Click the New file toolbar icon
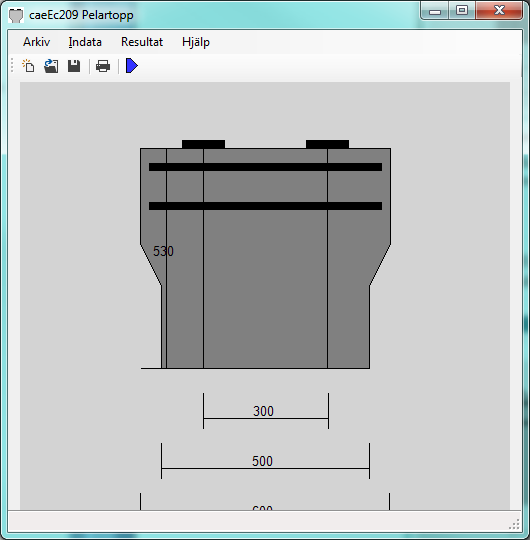 point(28,66)
